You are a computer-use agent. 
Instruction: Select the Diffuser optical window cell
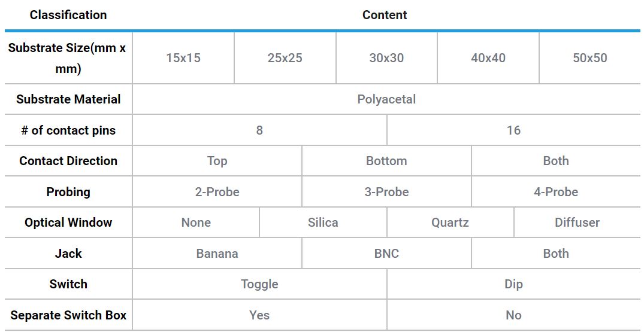point(577,223)
